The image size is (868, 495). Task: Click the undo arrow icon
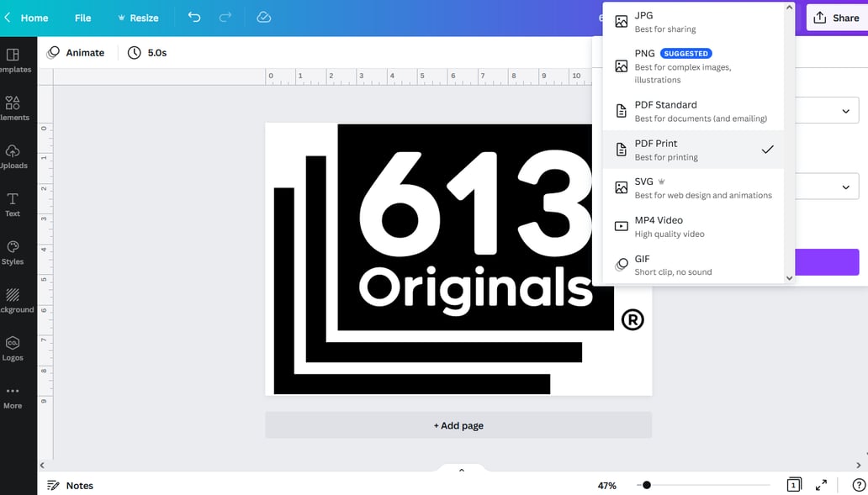194,18
